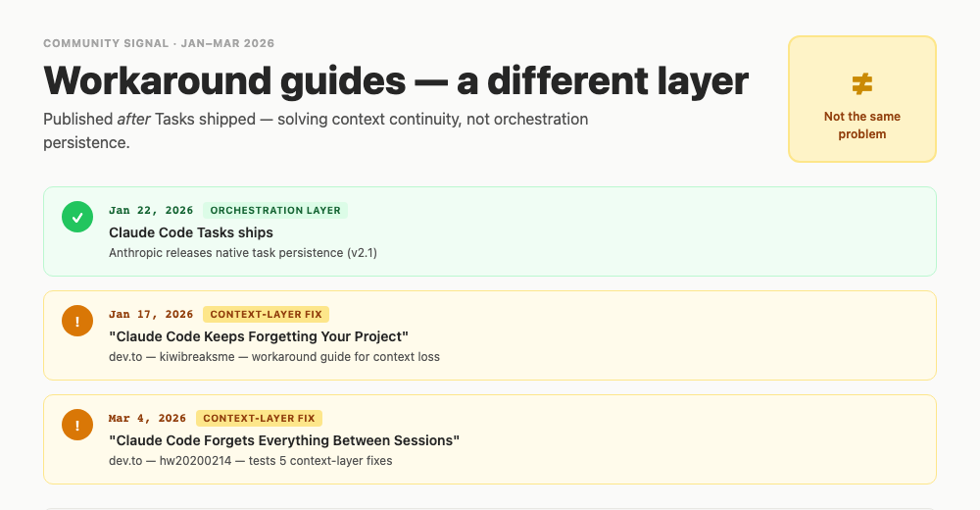The image size is (980, 510).
Task: Click "Anthropic releases native task persistence (v2.1)" text
Action: pos(242,253)
